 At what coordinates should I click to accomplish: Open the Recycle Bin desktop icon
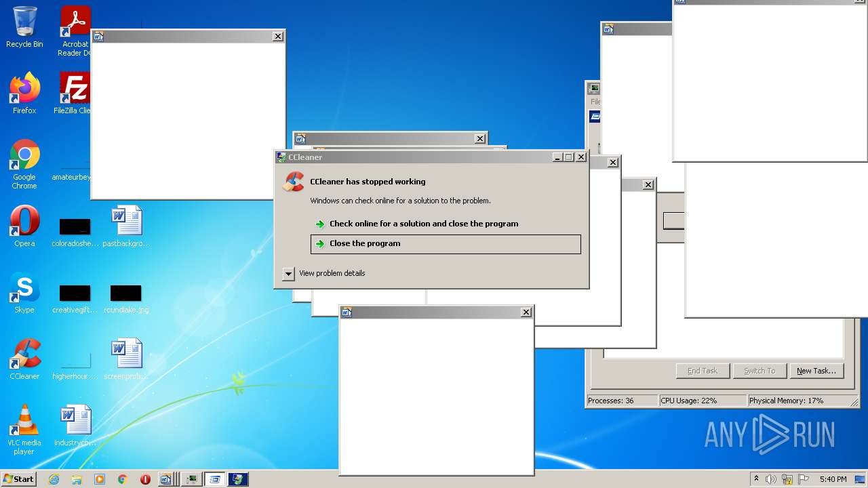[24, 27]
